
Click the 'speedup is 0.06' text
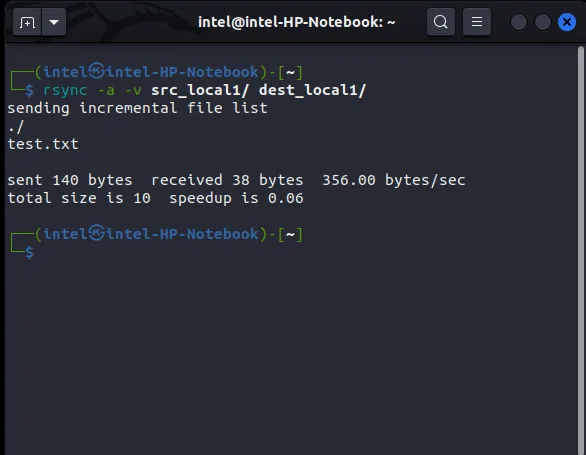pos(236,198)
